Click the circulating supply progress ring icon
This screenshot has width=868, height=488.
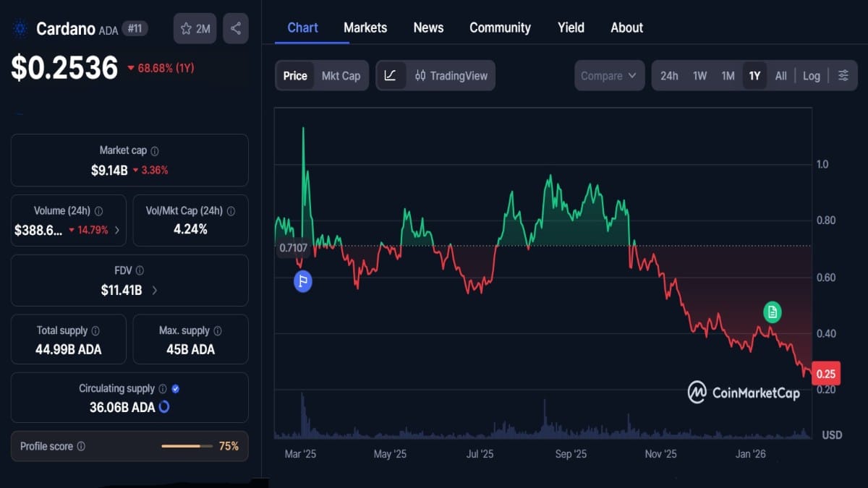tap(164, 407)
